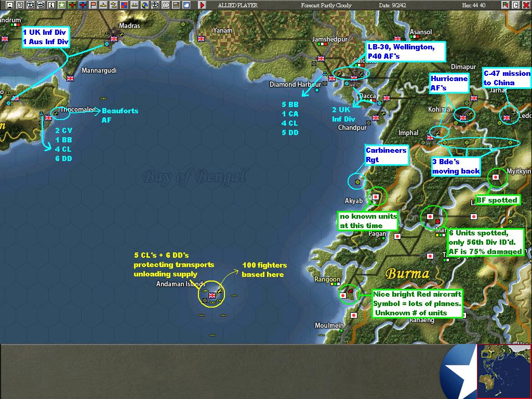Click the 'Moulmein' map label
The height and width of the screenshot is (399, 532).
[329, 325]
